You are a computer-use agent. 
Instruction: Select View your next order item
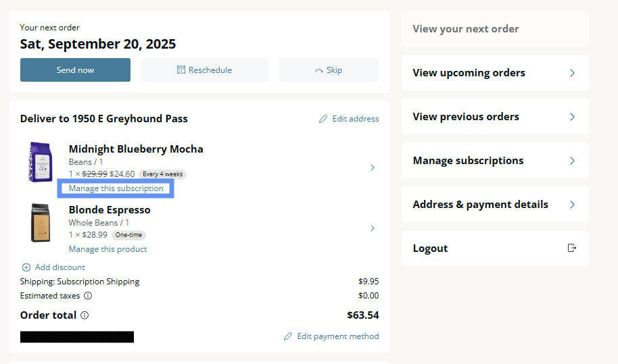(x=495, y=29)
